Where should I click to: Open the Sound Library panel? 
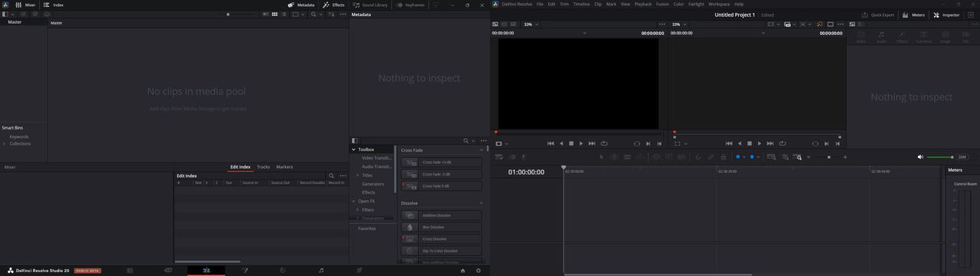coord(370,5)
